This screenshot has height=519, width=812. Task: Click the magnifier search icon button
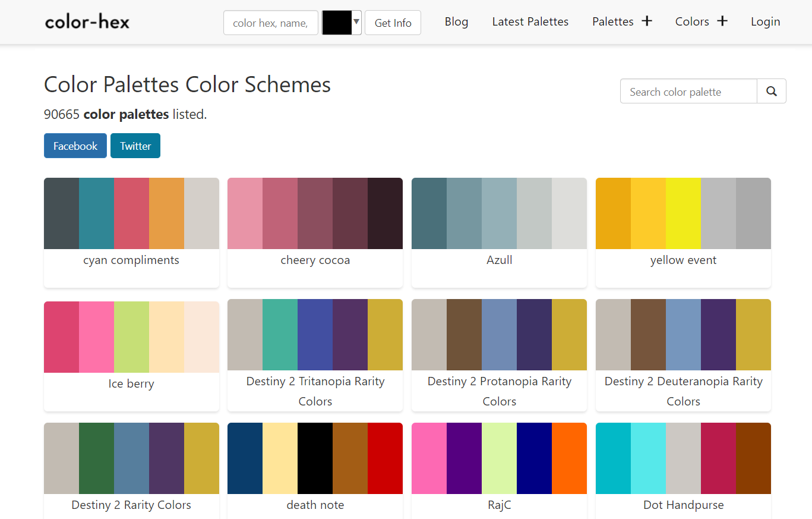(771, 92)
